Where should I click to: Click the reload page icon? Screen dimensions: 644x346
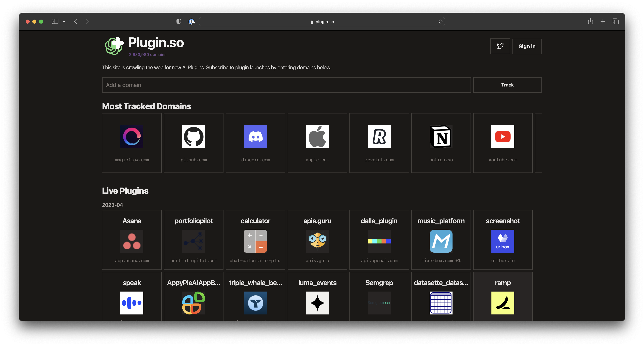point(441,22)
